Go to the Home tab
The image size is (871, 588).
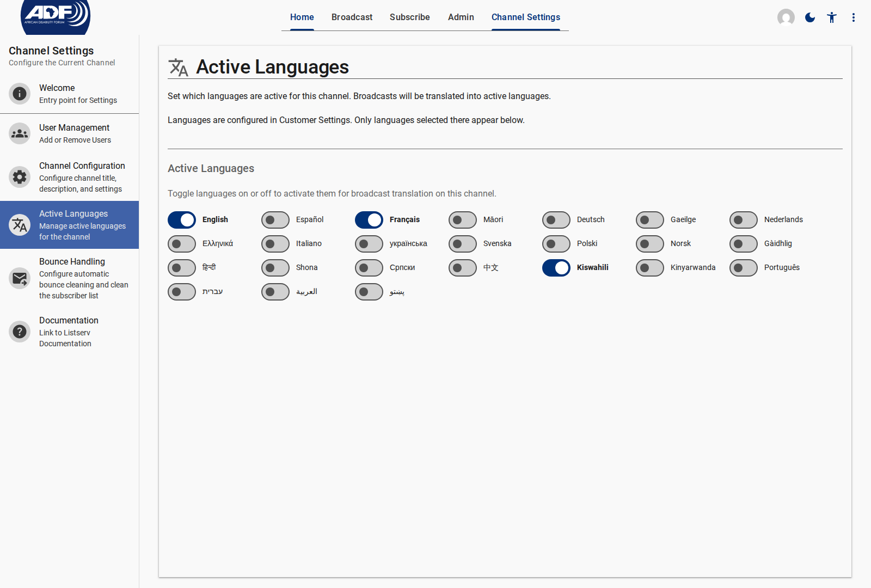(x=302, y=17)
